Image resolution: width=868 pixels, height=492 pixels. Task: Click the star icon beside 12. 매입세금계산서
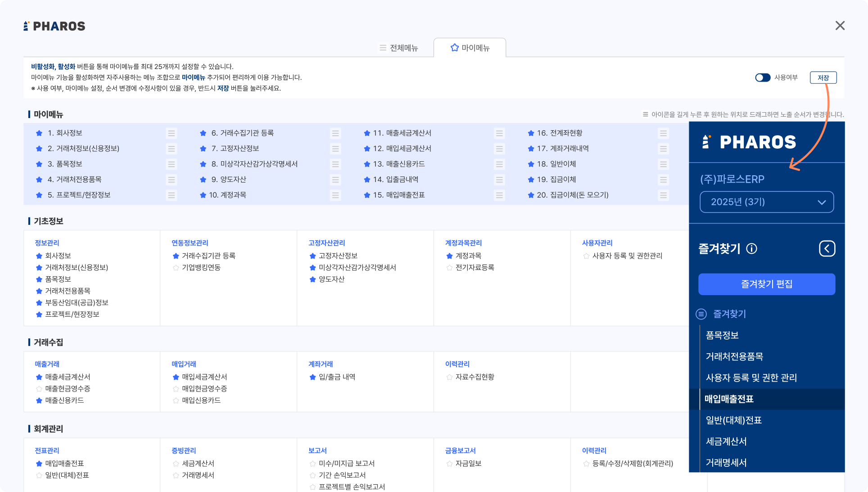coord(367,149)
